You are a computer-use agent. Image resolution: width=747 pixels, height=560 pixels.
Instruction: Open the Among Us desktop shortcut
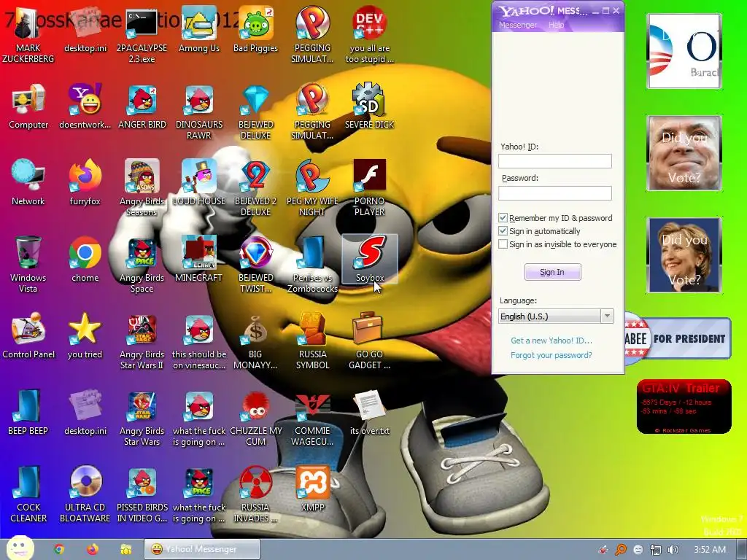tap(198, 29)
